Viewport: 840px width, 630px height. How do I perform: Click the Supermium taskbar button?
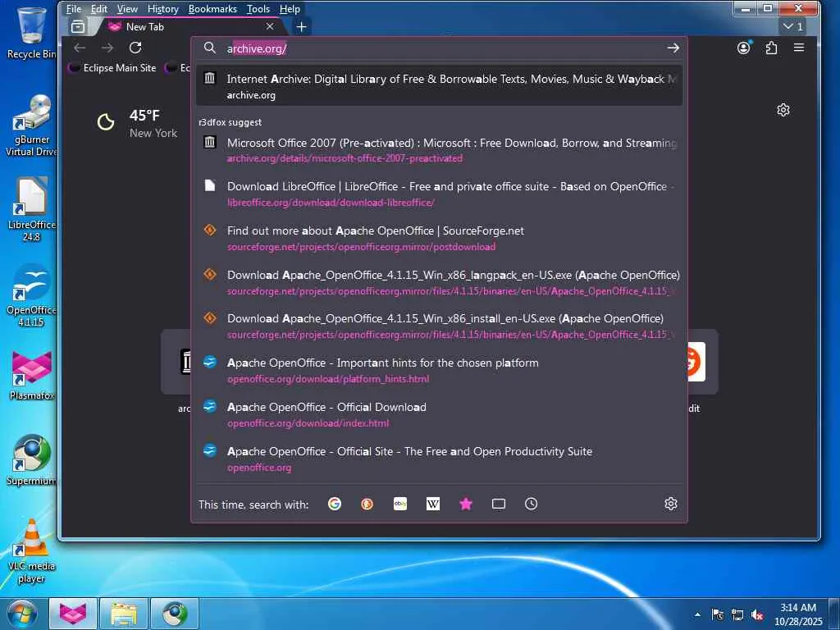pyautogui.click(x=175, y=614)
